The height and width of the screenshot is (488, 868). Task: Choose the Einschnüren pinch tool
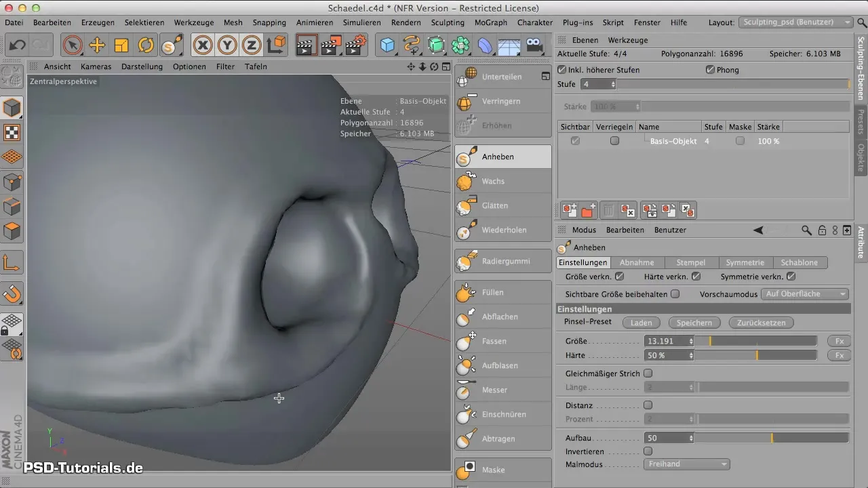click(503, 414)
